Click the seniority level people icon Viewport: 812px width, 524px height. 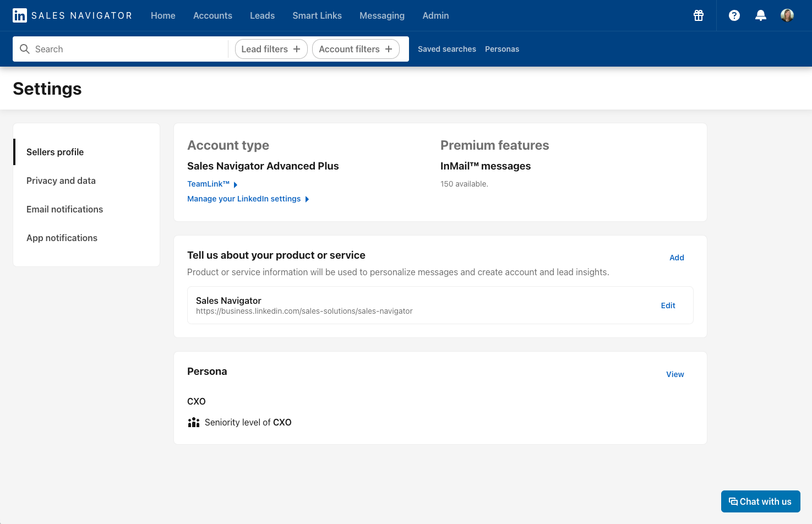click(x=194, y=422)
